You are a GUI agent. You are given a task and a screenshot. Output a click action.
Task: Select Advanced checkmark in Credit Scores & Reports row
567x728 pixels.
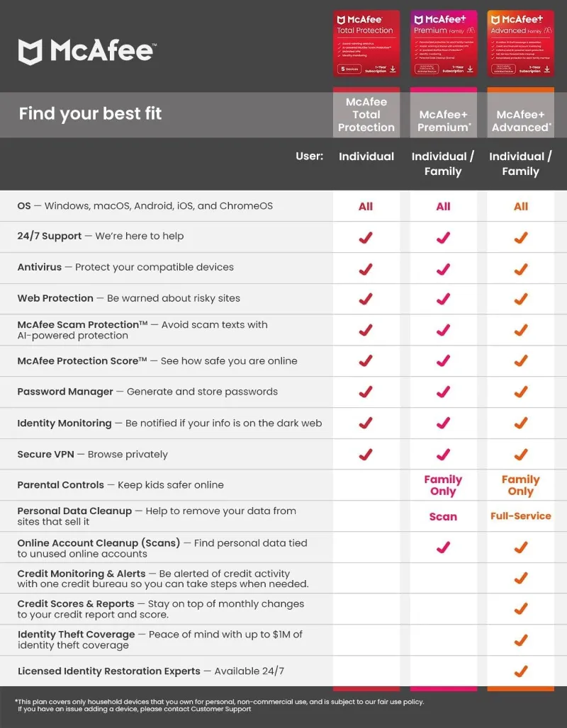tap(521, 608)
